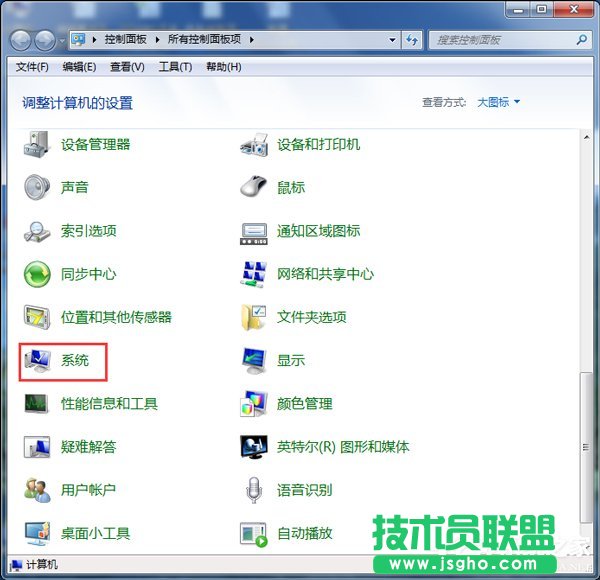The width and height of the screenshot is (600, 580).
Task: Open the 设备和打印机 printer icon
Action: 254,145
